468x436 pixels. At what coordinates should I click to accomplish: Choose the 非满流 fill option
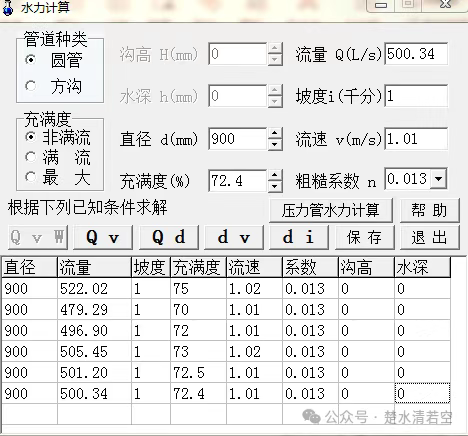point(30,137)
